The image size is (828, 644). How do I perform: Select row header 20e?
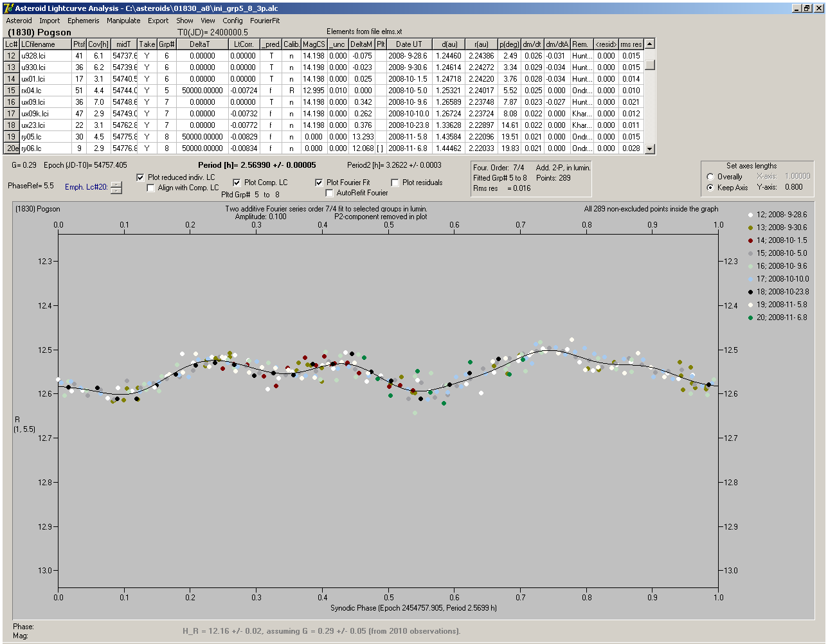(12, 148)
